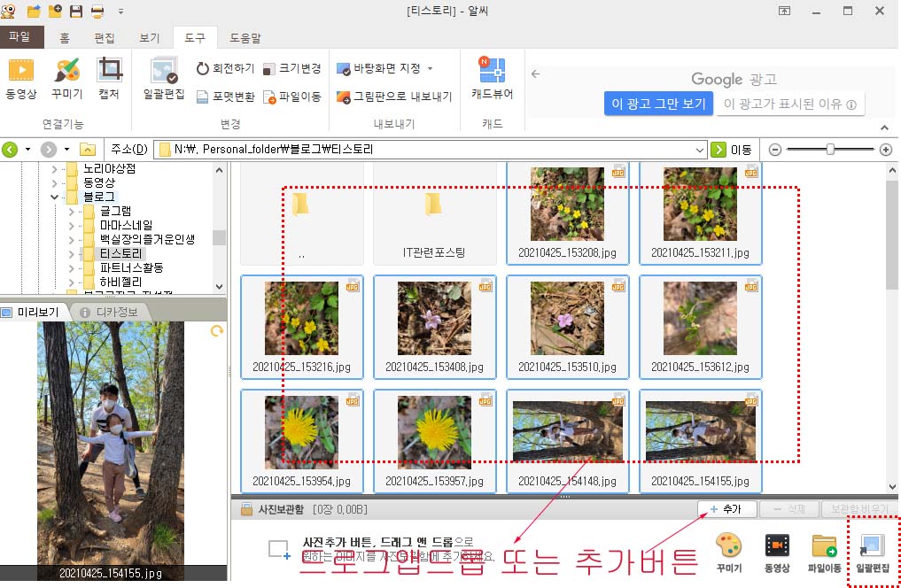This screenshot has height=588, width=901.
Task: Select thumbnail 20210425_153208.jpg
Action: (568, 213)
